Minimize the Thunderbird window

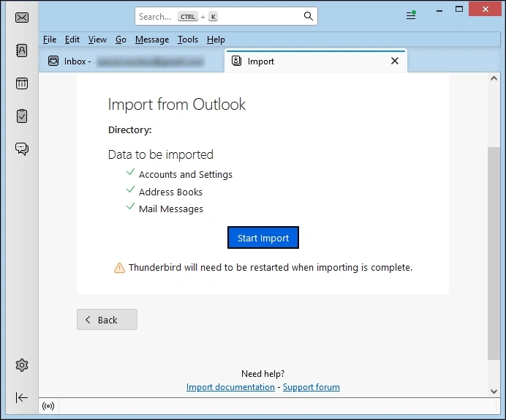coord(439,10)
